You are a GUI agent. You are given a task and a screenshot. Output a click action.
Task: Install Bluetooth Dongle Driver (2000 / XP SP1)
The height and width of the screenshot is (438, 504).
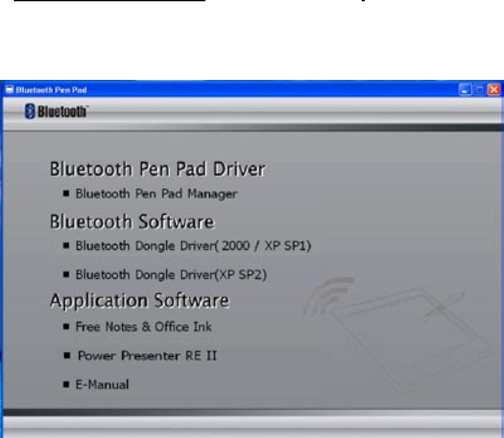tap(193, 246)
